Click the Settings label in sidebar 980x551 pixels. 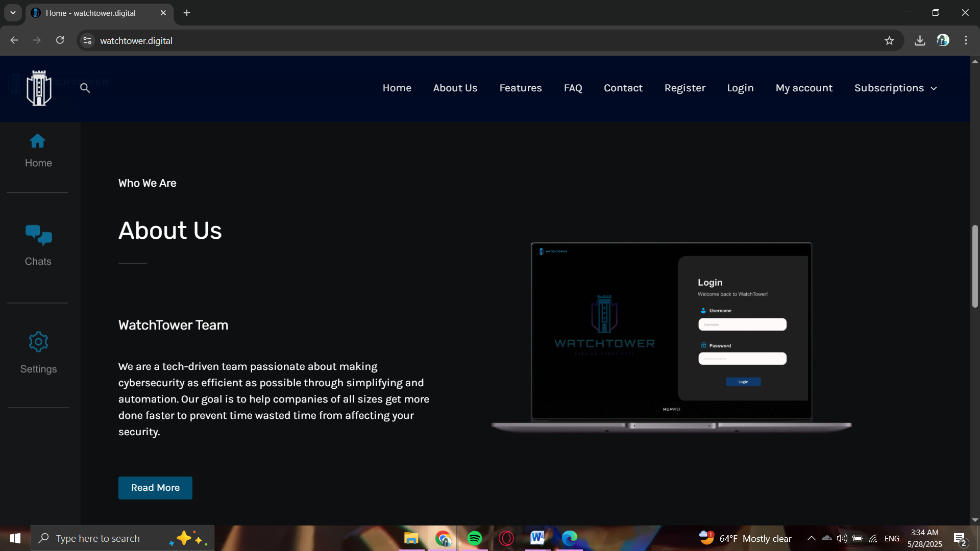38,369
